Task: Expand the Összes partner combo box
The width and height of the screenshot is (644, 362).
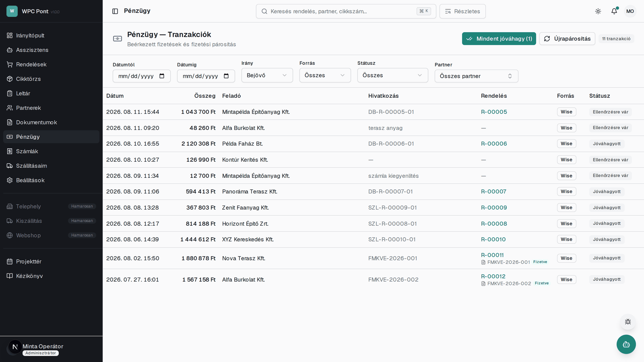Action: [x=477, y=76]
